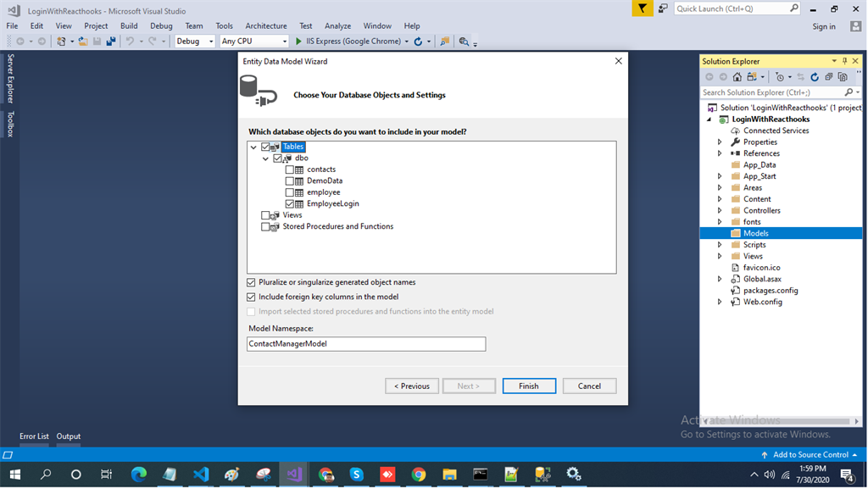Switch to the Error List tab
Screen dimensions: 868x489
[34, 436]
